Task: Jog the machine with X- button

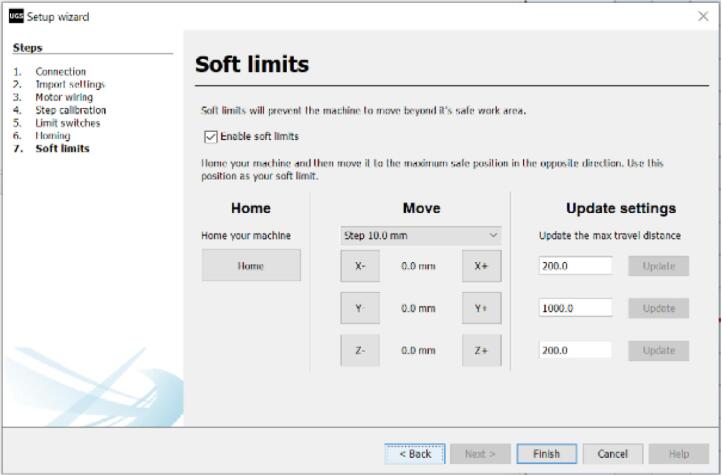Action: (x=360, y=266)
